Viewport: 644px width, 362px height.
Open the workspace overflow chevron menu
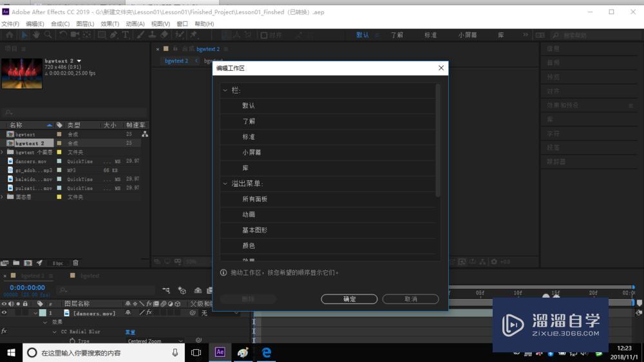(x=526, y=35)
